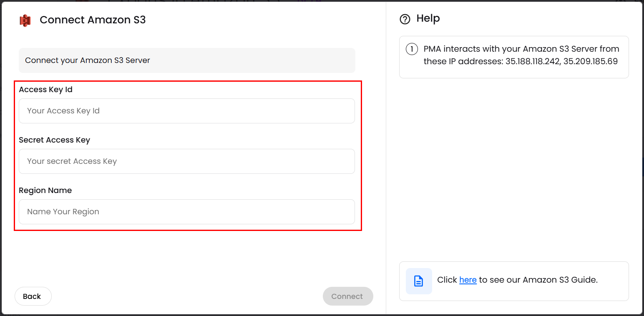Click the Amazon S3 logo icon
Screen dimensions: 644x316
click(x=25, y=20)
